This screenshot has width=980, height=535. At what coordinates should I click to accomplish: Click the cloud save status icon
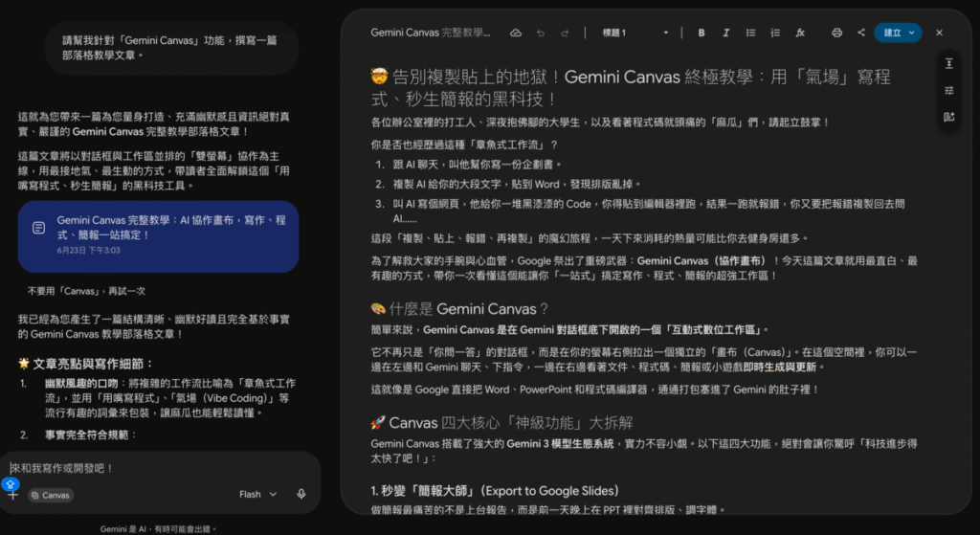tap(516, 33)
